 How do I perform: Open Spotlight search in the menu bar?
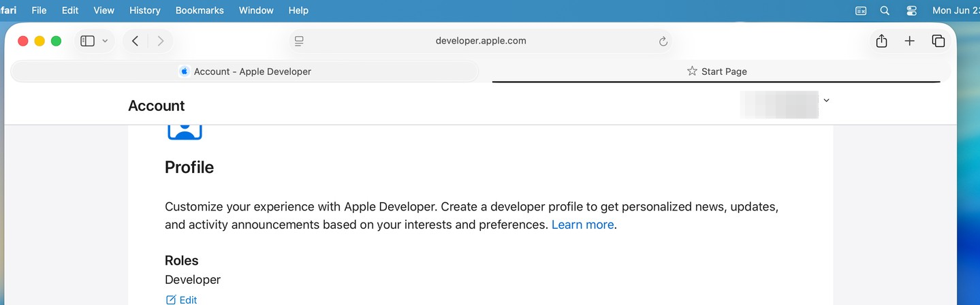tap(885, 10)
